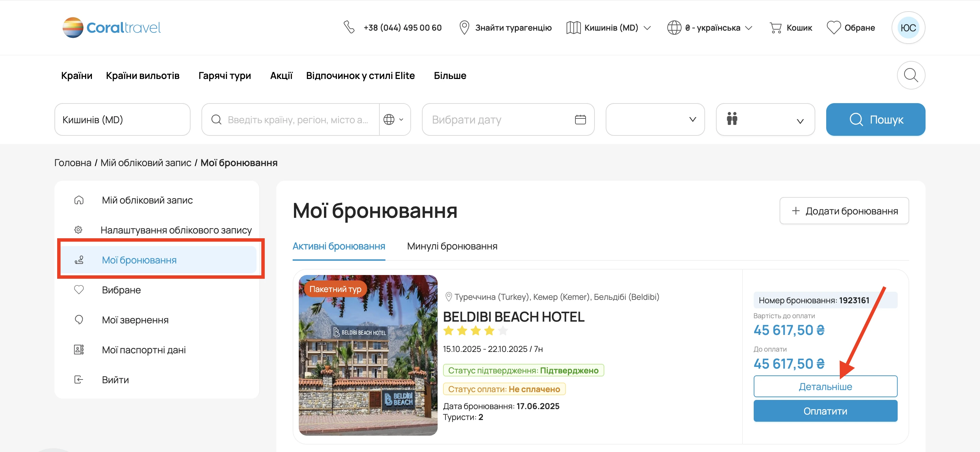Image resolution: width=980 pixels, height=452 pixels.
Task: Click the Вибрати дату field
Action: click(x=508, y=119)
